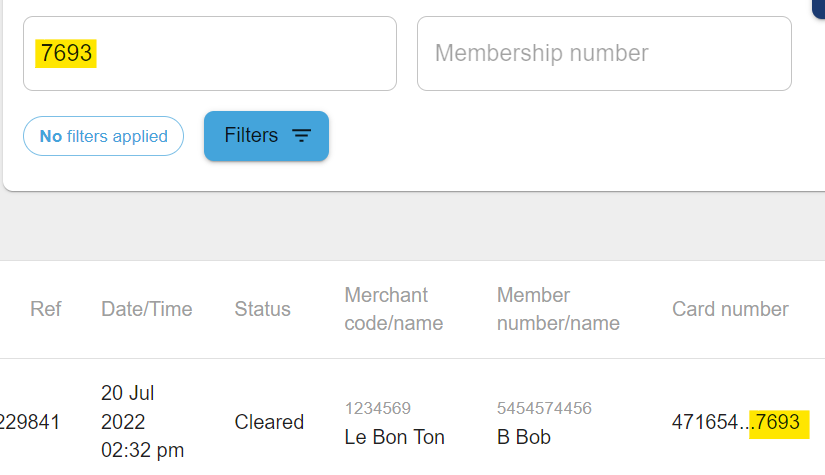The height and width of the screenshot is (475, 825).
Task: Click member number 5454574456
Action: [545, 408]
